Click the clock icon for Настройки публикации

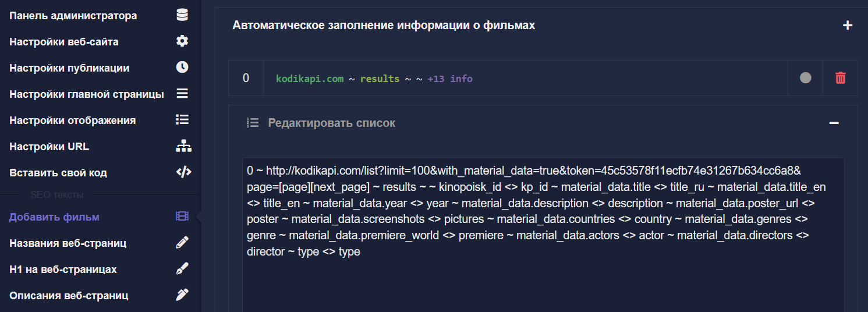pos(182,68)
